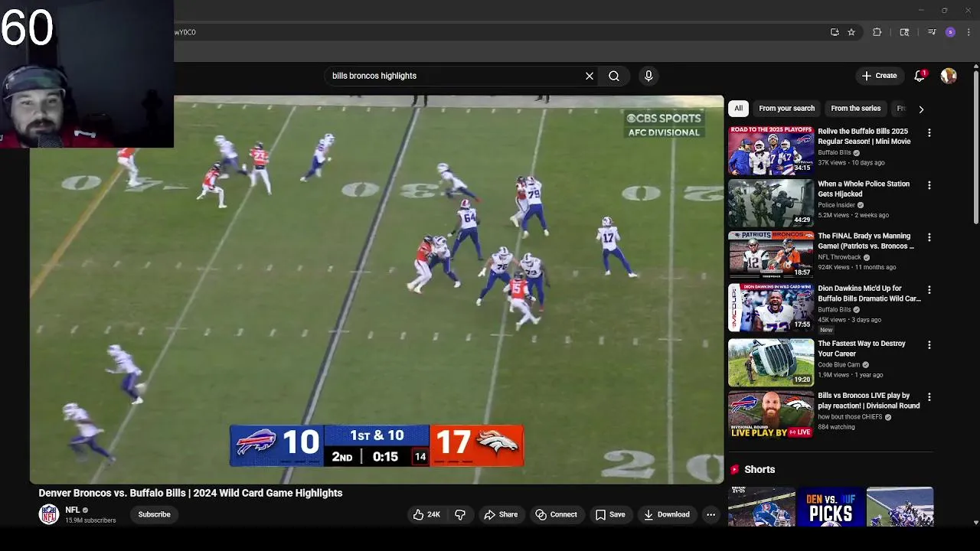Viewport: 980px width, 551px height.
Task: Open the Chrome three-dot menu
Action: click(x=969, y=32)
